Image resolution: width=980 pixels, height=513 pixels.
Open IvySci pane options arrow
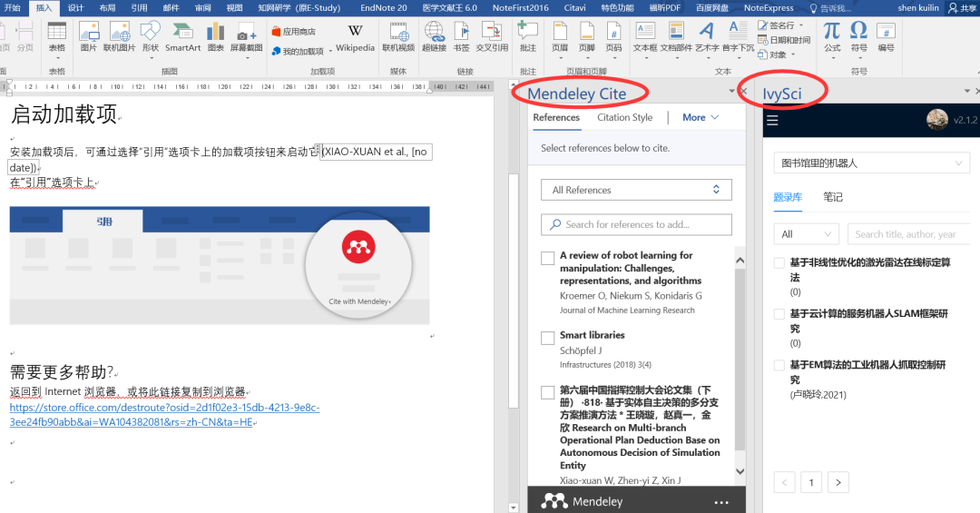pos(967,92)
